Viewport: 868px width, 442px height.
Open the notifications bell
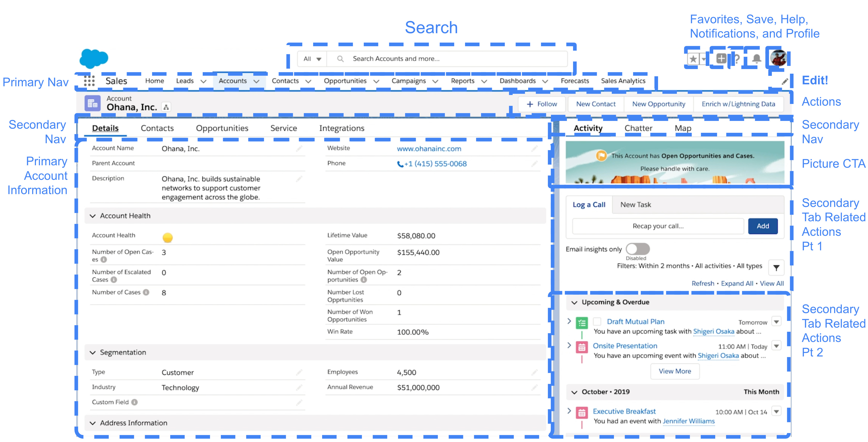pos(756,59)
